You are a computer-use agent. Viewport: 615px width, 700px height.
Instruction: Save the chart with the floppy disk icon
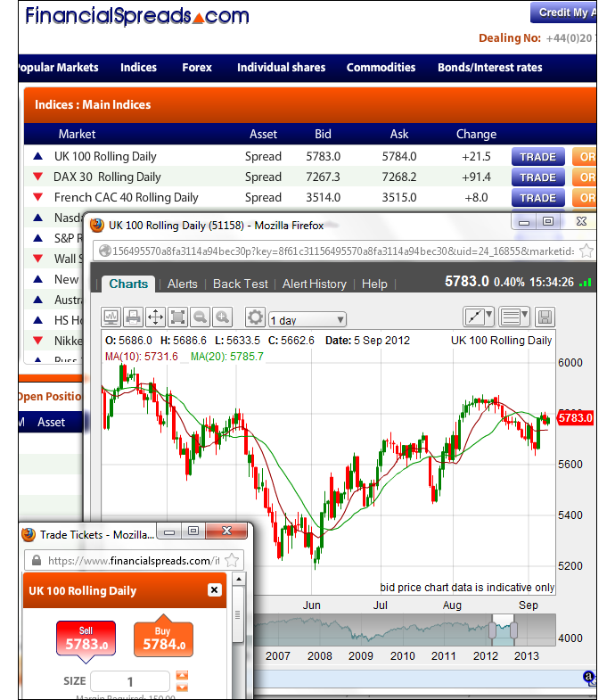(545, 317)
